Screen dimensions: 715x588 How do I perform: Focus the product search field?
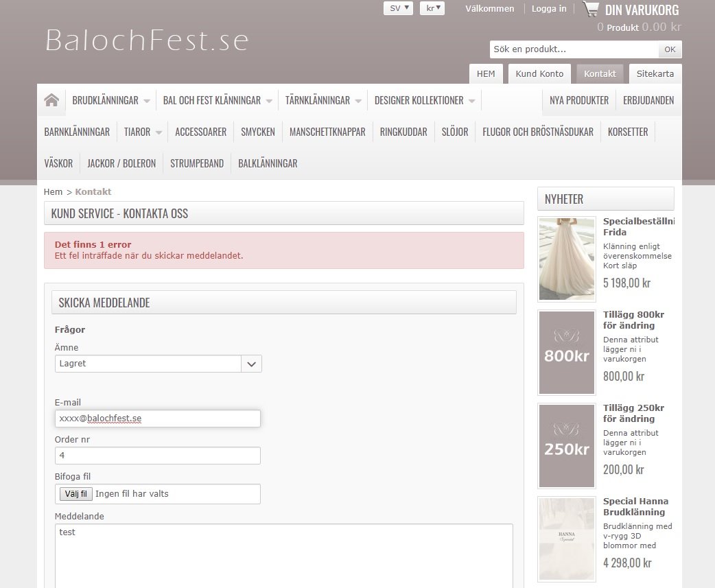(574, 49)
